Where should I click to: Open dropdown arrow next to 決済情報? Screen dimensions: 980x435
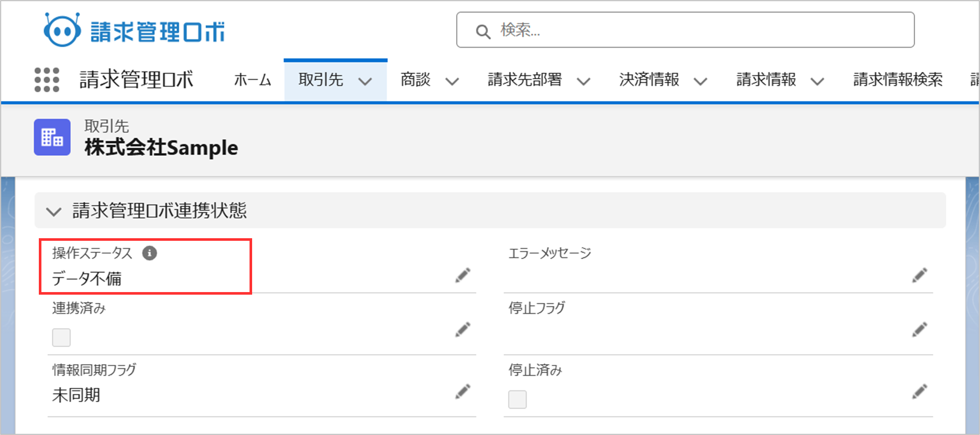(x=700, y=81)
